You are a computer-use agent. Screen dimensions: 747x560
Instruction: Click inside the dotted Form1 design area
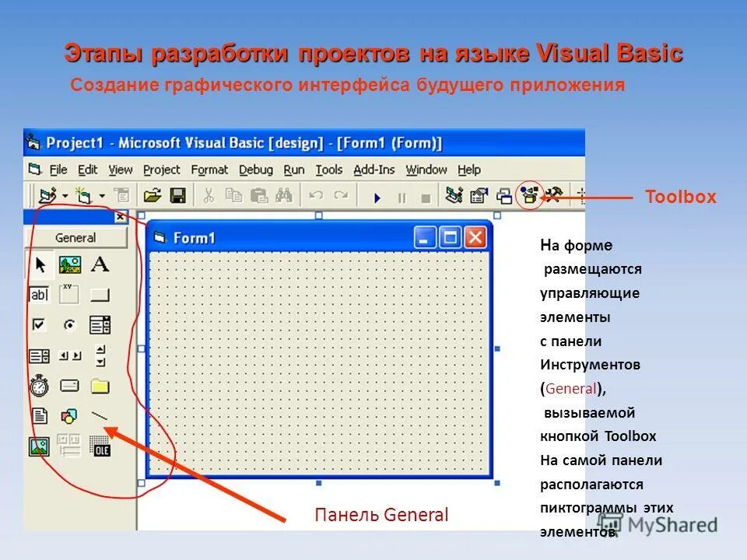click(319, 363)
